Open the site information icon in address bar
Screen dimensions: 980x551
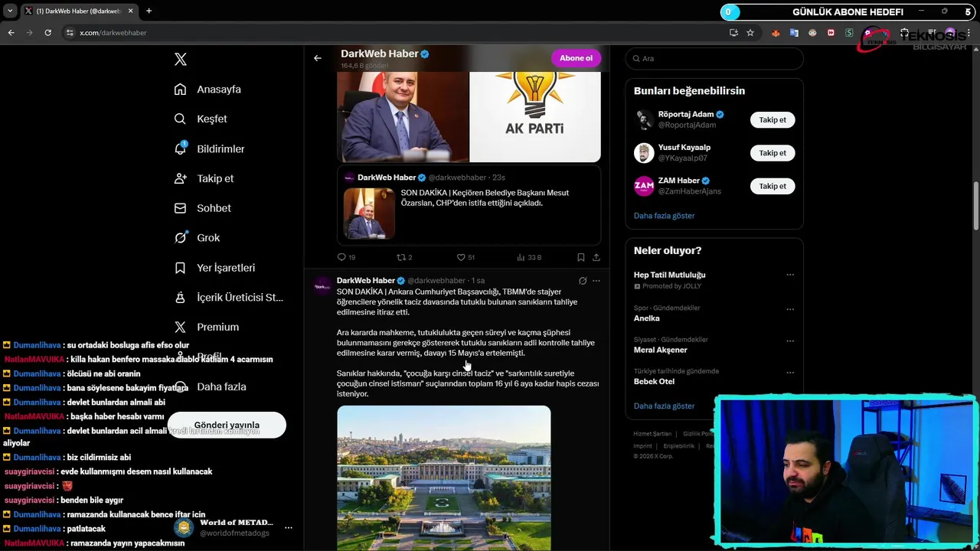click(x=70, y=33)
